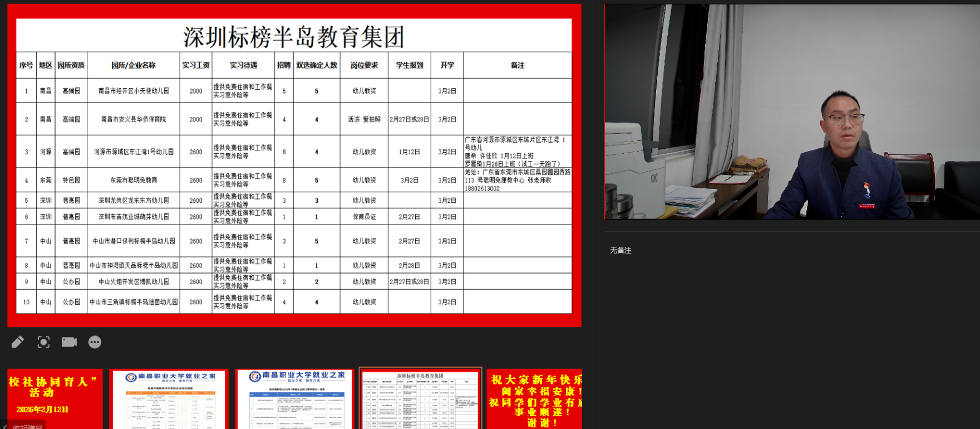Viewport: 980px width, 429px height.
Task: Click the 东莞市聪明兔教育 table cell
Action: (x=134, y=181)
